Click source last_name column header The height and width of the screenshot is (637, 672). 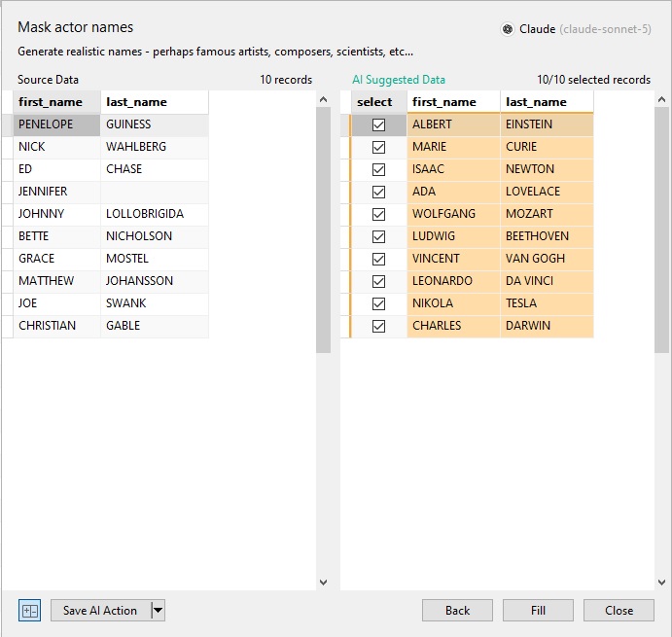coord(155,102)
